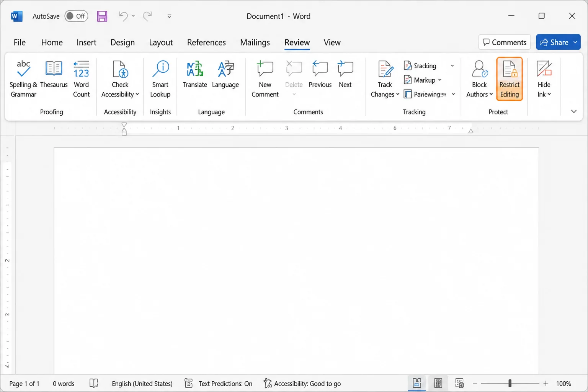Switch to the Insert tab
Image resolution: width=588 pixels, height=392 pixels.
pyautogui.click(x=86, y=42)
